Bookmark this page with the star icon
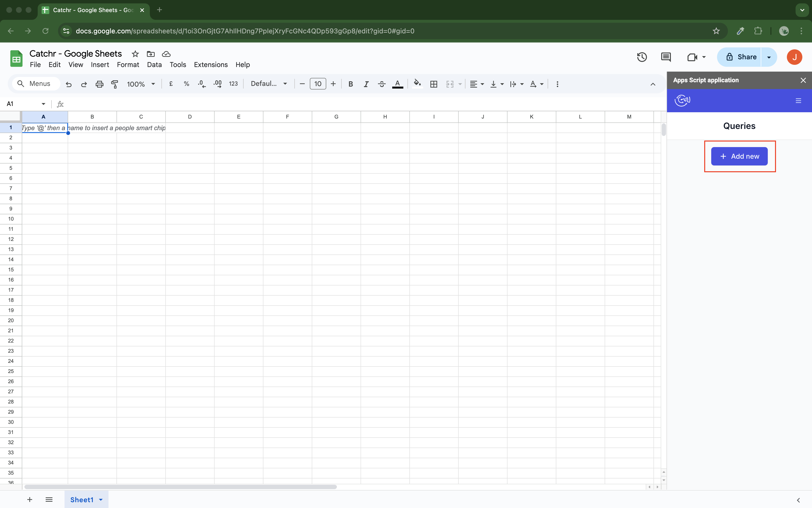812x508 pixels. tap(716, 31)
